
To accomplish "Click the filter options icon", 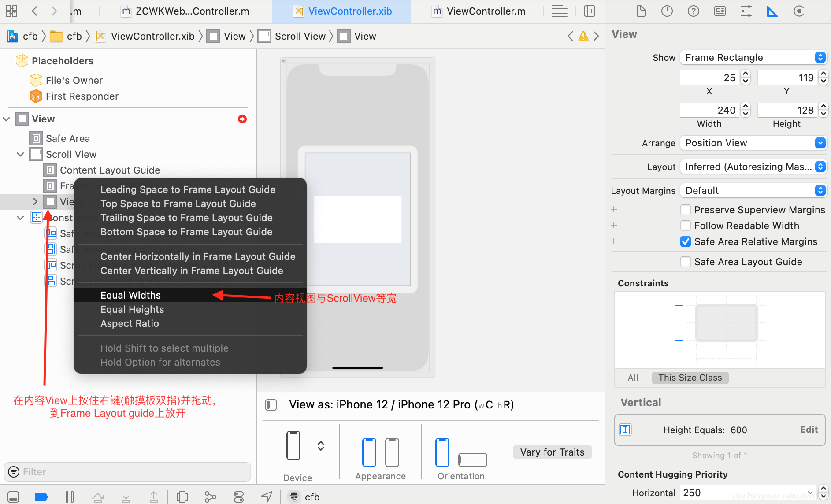I will point(14,472).
